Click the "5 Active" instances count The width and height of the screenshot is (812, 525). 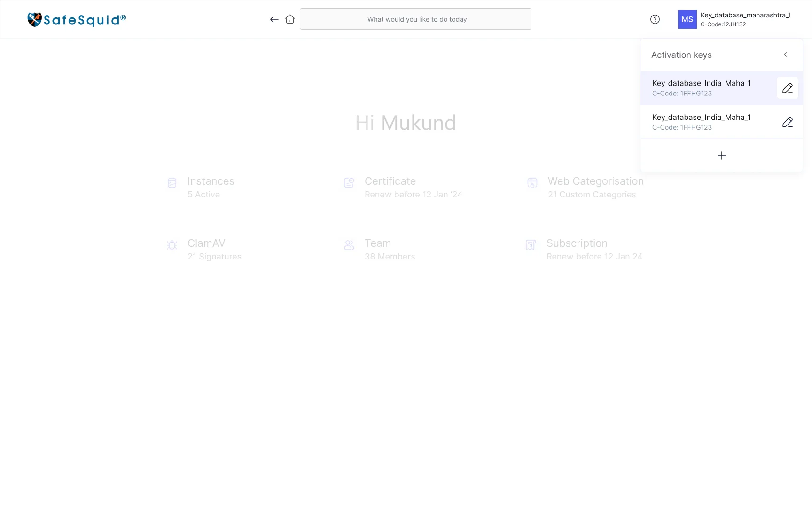tap(203, 195)
